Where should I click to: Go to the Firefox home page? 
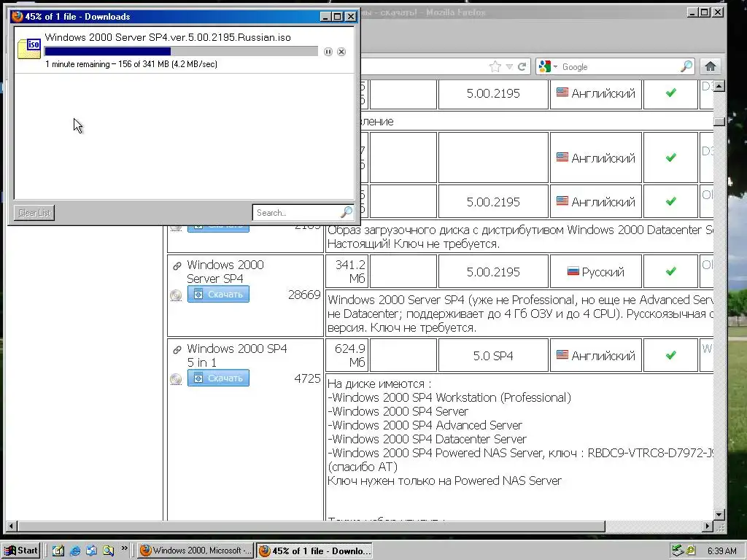click(x=711, y=66)
